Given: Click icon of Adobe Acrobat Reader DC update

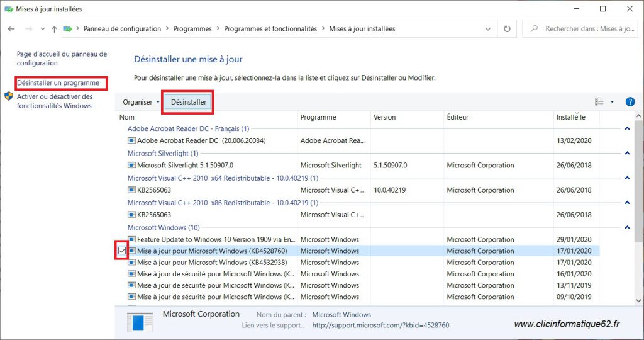Looking at the screenshot, I should point(131,140).
